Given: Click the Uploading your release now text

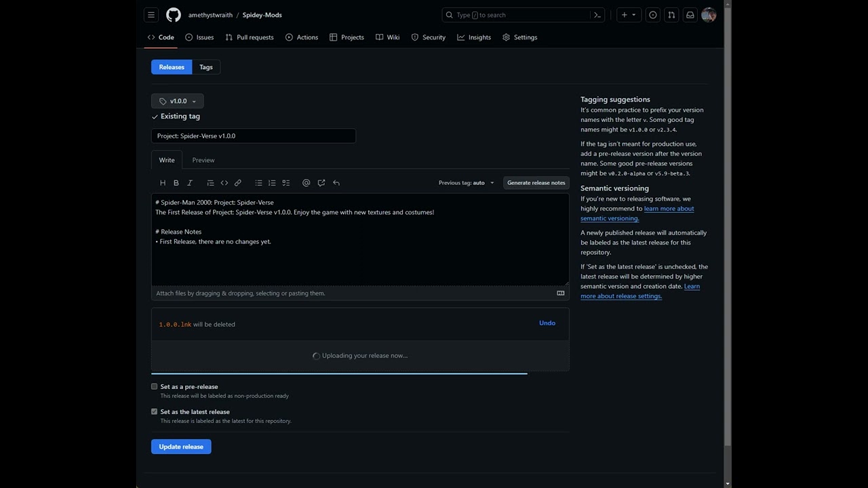Looking at the screenshot, I should coord(365,356).
